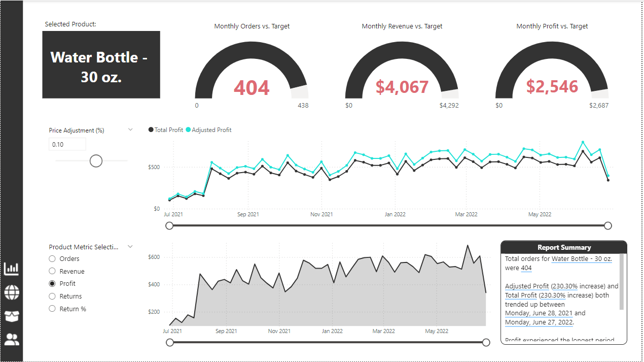Click the Price Adjustment slider handle

pos(96,161)
